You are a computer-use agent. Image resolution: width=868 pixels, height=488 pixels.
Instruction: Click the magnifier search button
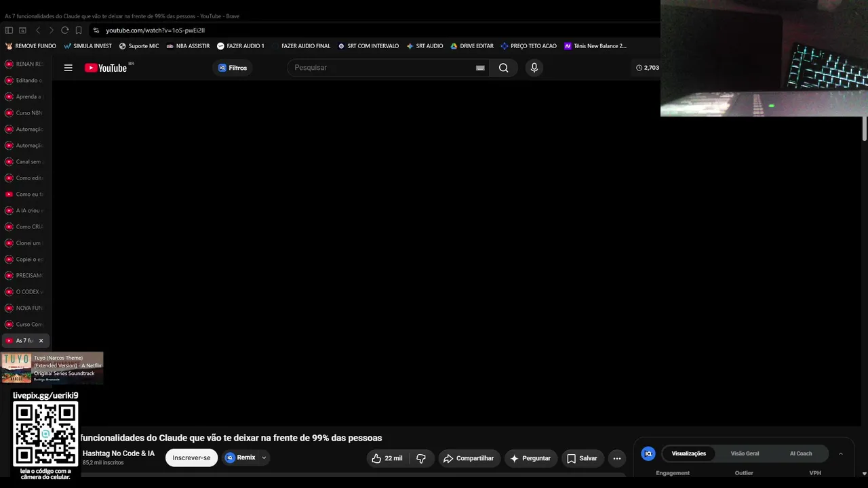point(503,68)
